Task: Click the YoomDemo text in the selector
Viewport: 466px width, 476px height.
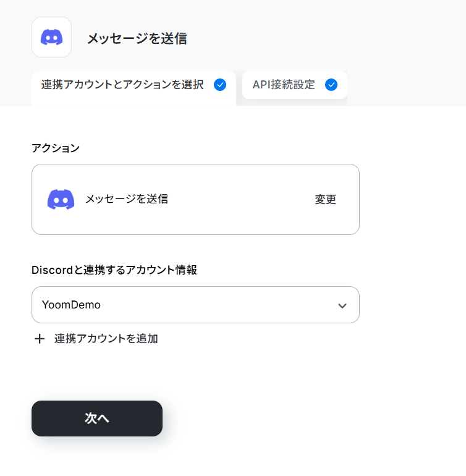Action: (71, 305)
